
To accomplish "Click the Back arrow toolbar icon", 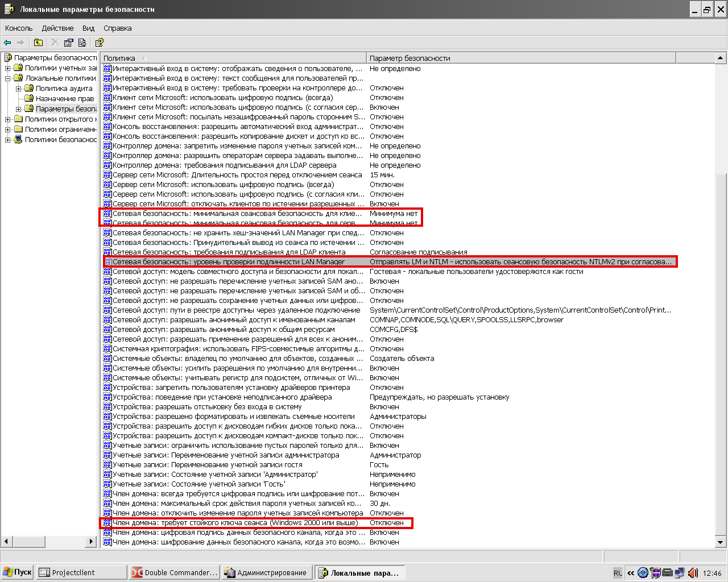I will click(x=7, y=43).
